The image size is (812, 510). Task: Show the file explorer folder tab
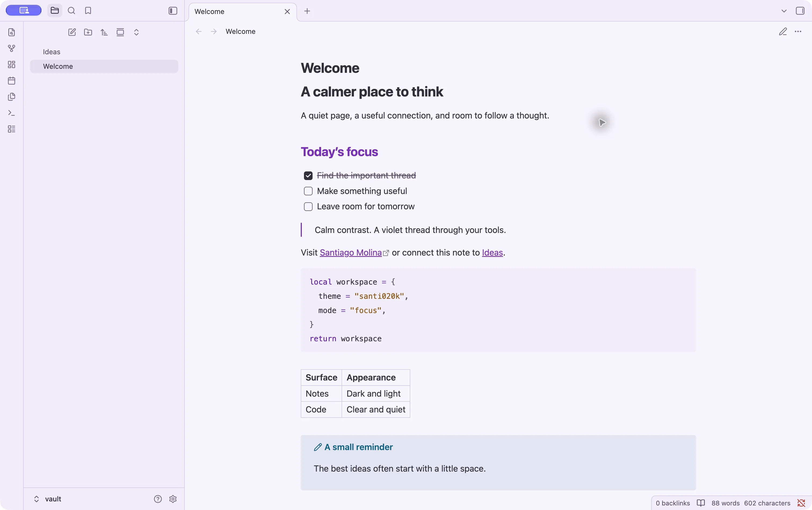coord(55,11)
